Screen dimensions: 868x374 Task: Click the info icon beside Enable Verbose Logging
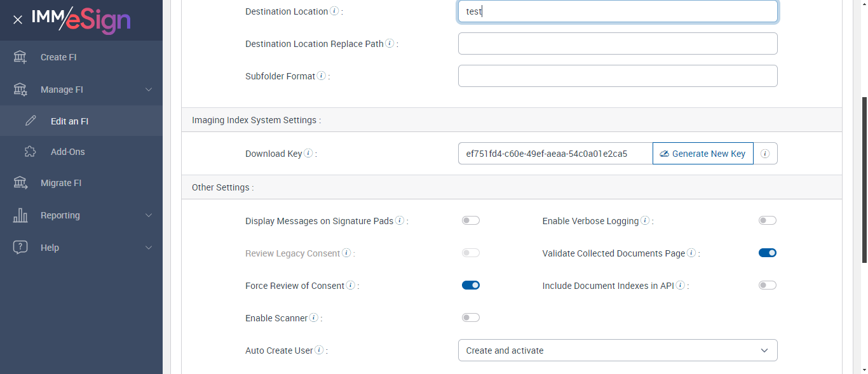645,221
